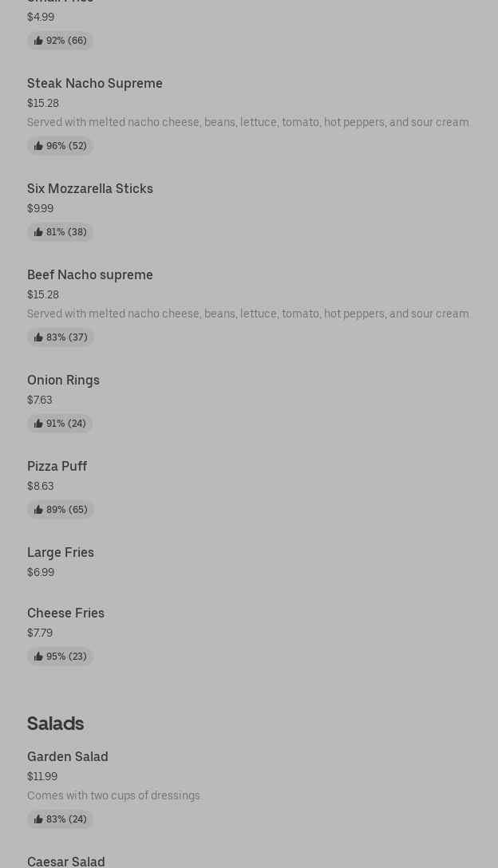
Task: Click the Large Fries $6.99 price
Action: tap(41, 573)
